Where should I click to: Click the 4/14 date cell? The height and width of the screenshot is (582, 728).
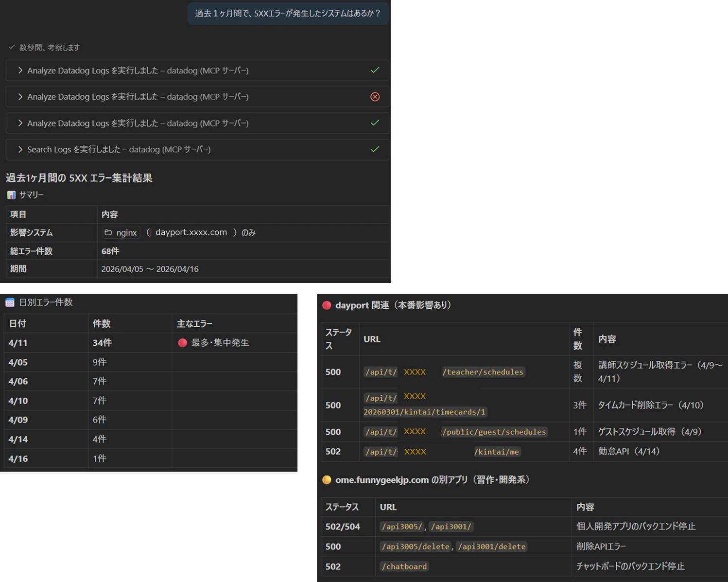pos(46,439)
